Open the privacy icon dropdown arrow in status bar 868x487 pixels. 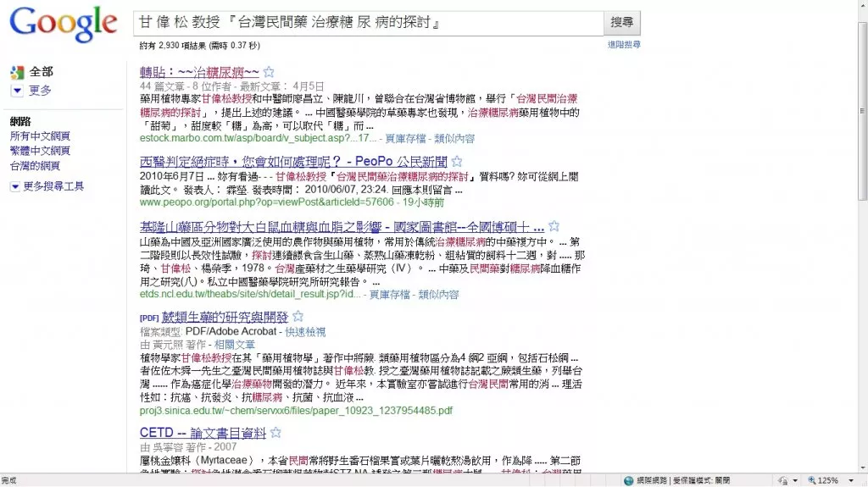point(795,480)
